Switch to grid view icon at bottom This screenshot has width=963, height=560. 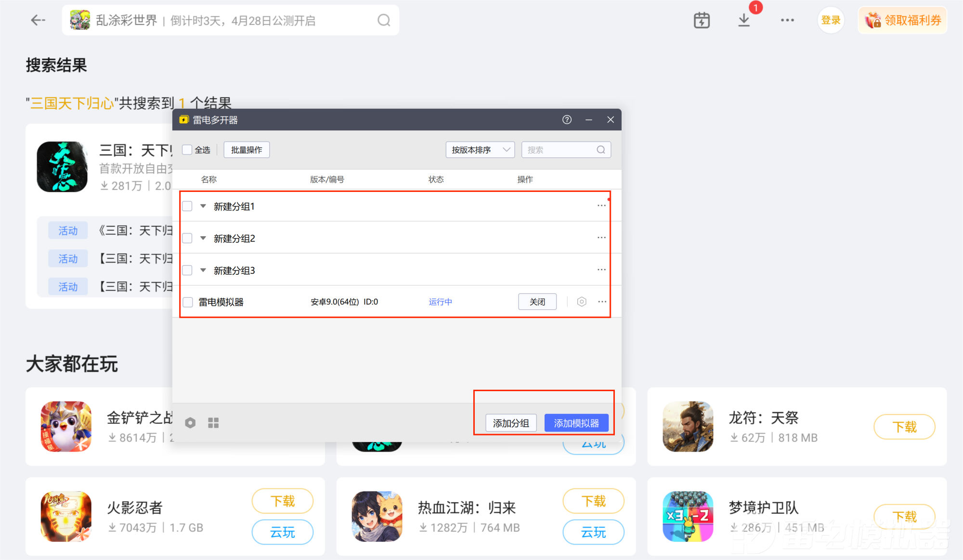(213, 423)
